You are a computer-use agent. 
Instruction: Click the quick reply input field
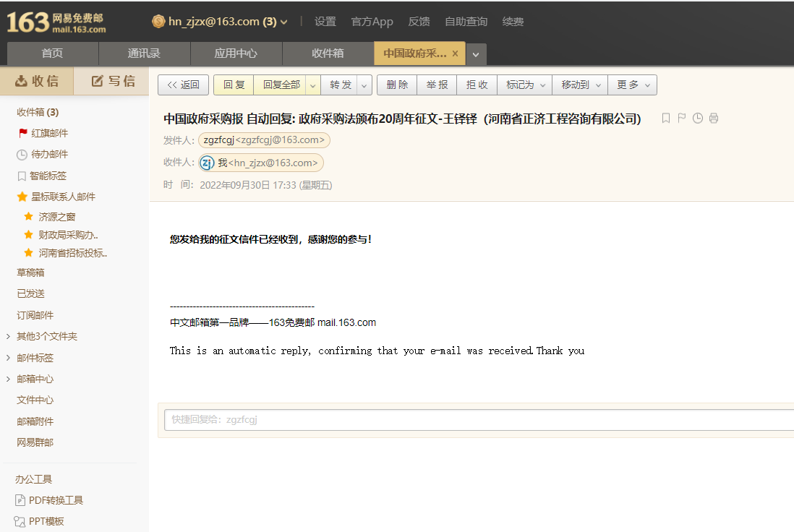coord(477,419)
